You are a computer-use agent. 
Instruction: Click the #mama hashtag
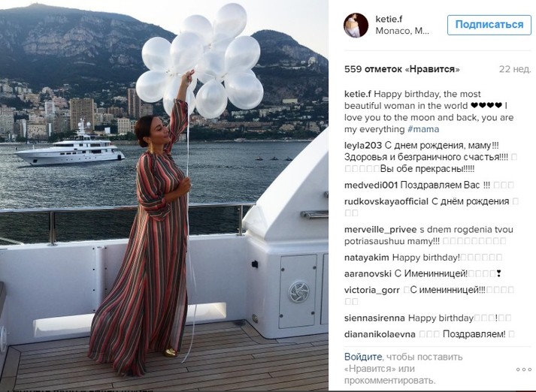pyautogui.click(x=423, y=129)
